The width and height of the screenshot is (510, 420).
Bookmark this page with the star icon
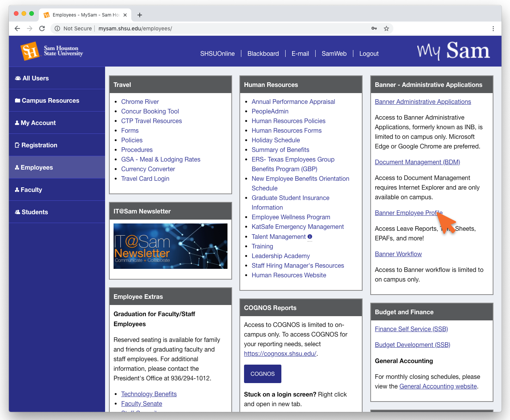[386, 28]
